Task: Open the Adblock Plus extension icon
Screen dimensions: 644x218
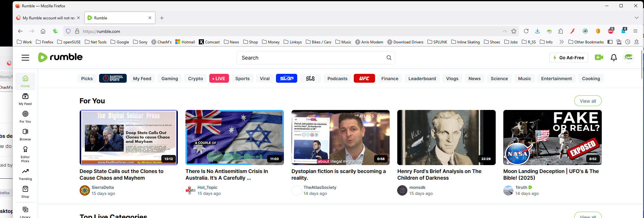Action: (x=611, y=31)
